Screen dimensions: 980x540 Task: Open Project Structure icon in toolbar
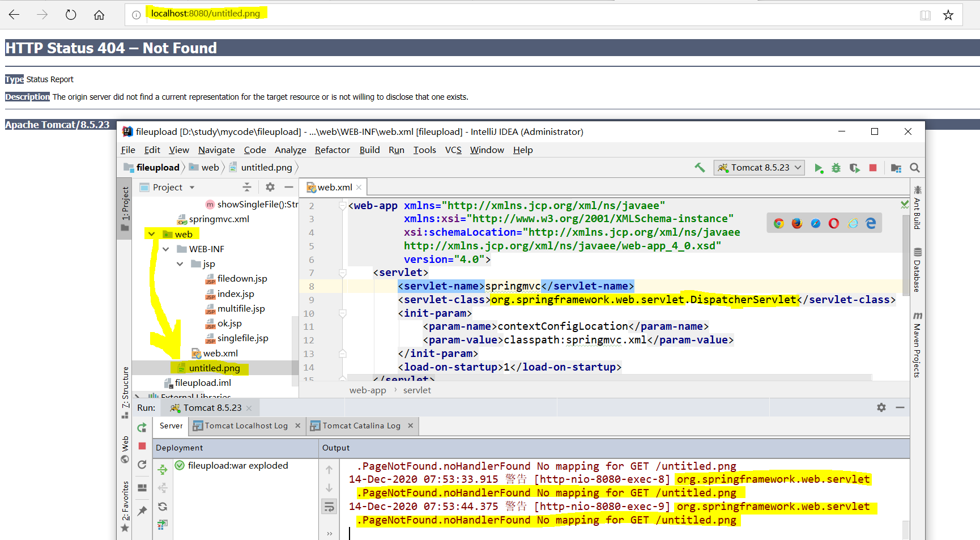coord(896,168)
